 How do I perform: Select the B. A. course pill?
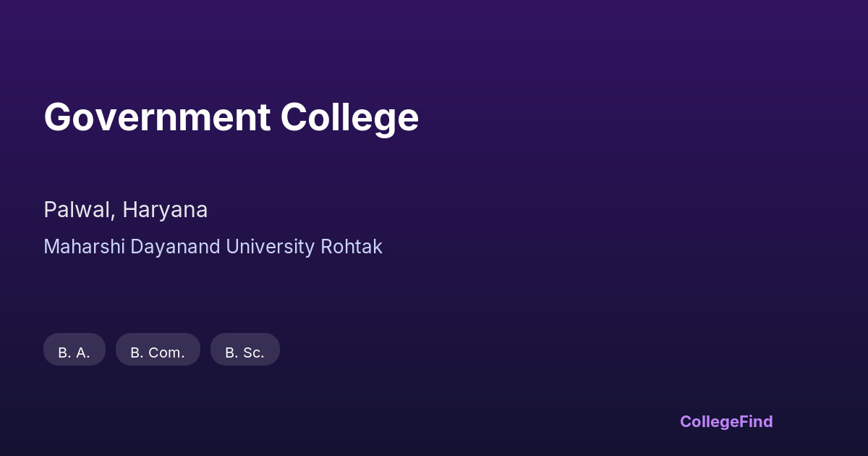(75, 350)
